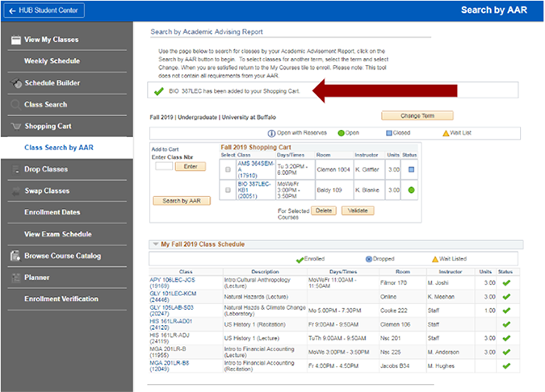Click the Drop Classes sidebar icon

[15, 169]
